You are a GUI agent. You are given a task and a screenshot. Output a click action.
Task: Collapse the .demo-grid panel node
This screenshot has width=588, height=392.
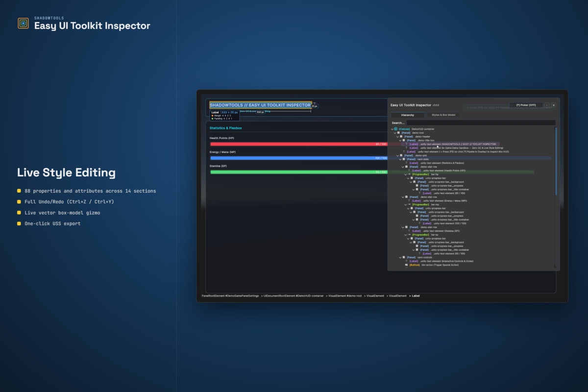click(398, 155)
